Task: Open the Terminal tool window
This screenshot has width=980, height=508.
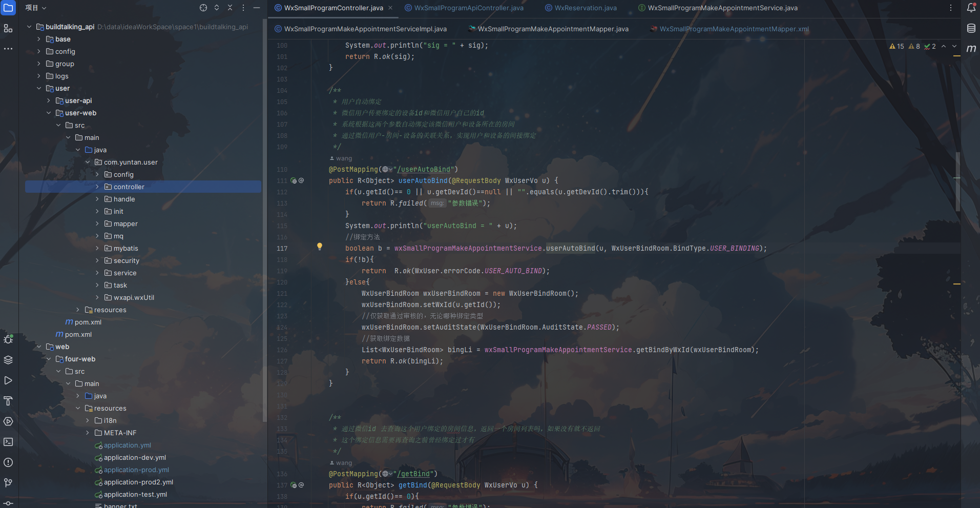Action: coord(8,442)
